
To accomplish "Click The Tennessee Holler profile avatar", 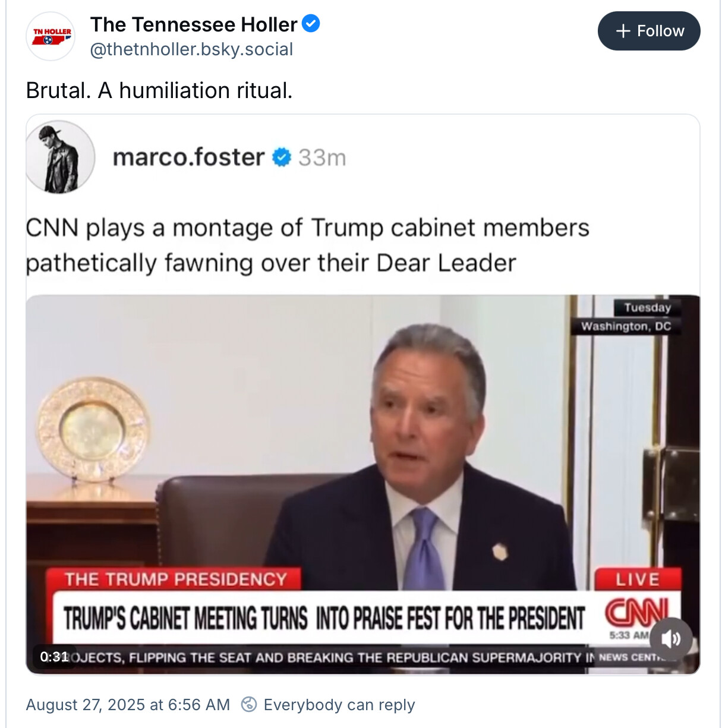I will tap(51, 36).
